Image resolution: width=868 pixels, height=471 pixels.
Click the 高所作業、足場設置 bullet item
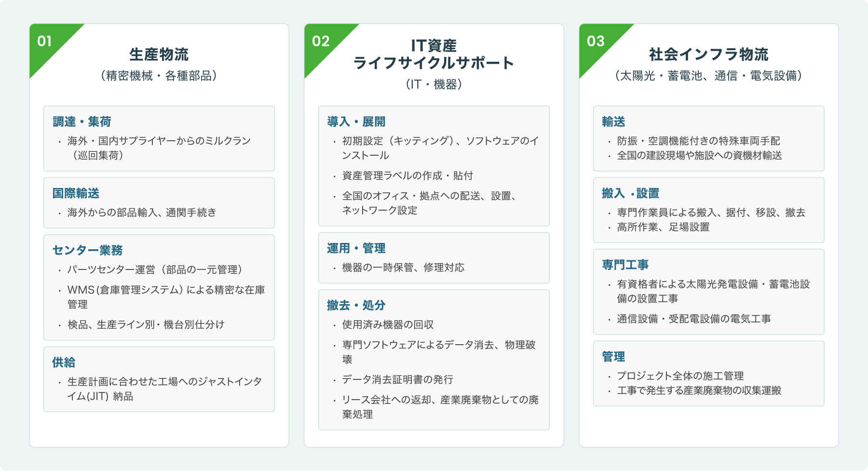click(663, 227)
